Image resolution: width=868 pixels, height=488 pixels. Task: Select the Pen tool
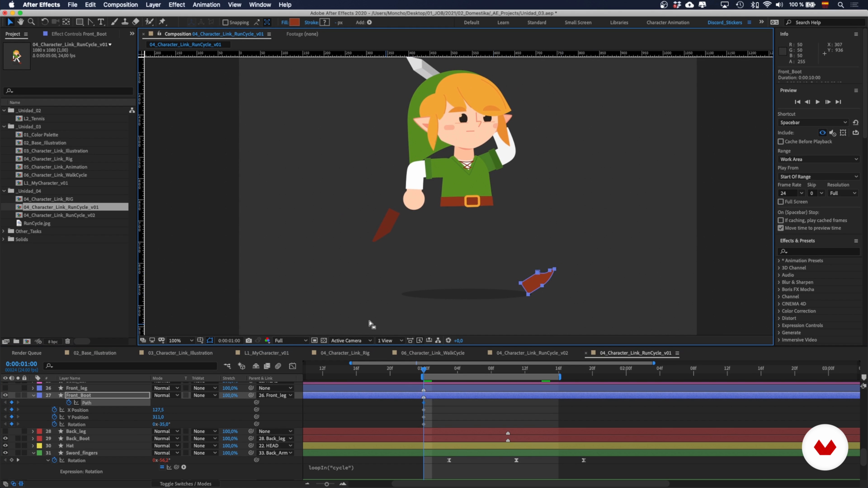coord(91,22)
